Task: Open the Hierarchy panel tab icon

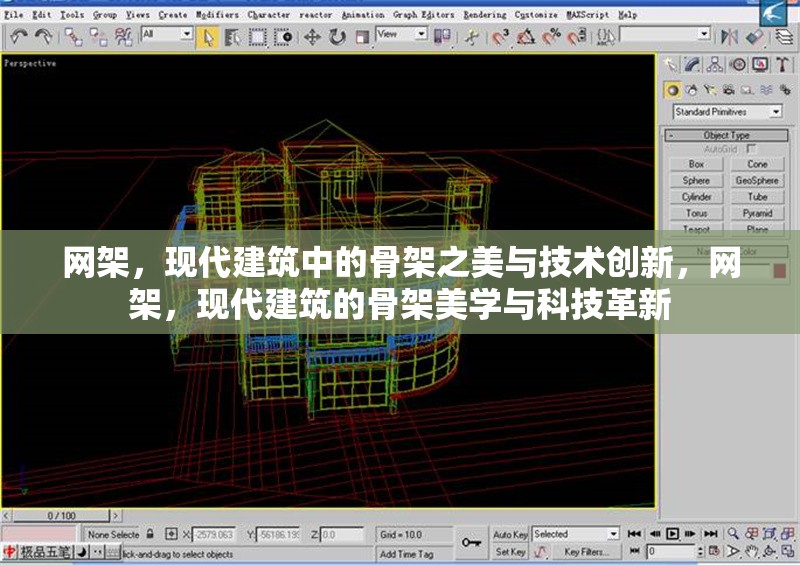Action: point(715,65)
